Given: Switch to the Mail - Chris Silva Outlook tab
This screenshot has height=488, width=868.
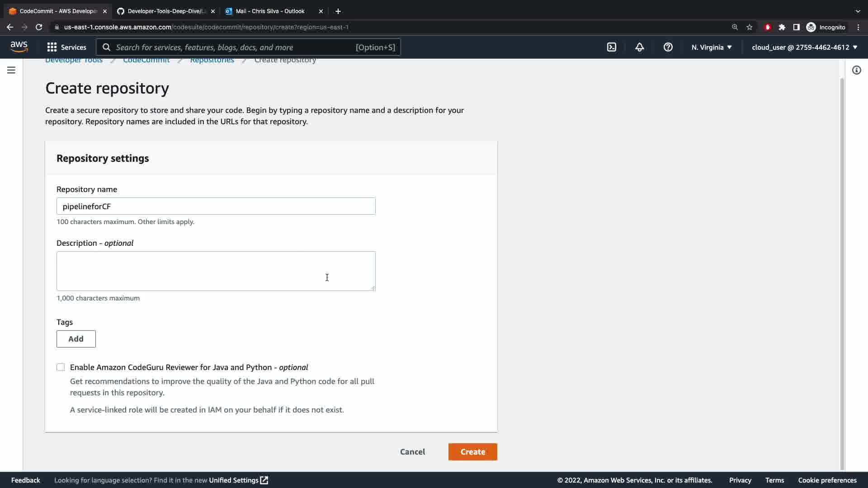Looking at the screenshot, I should (x=270, y=11).
